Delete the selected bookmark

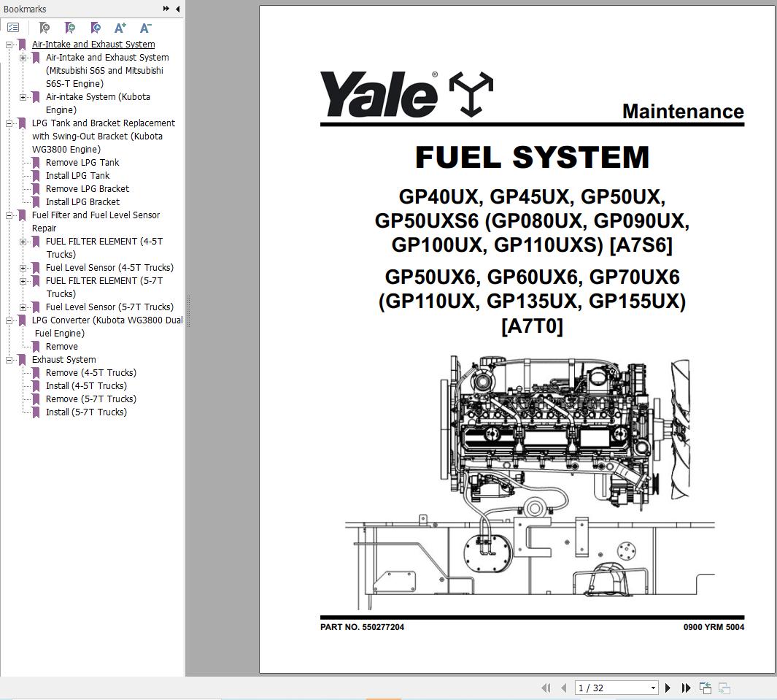point(44,28)
